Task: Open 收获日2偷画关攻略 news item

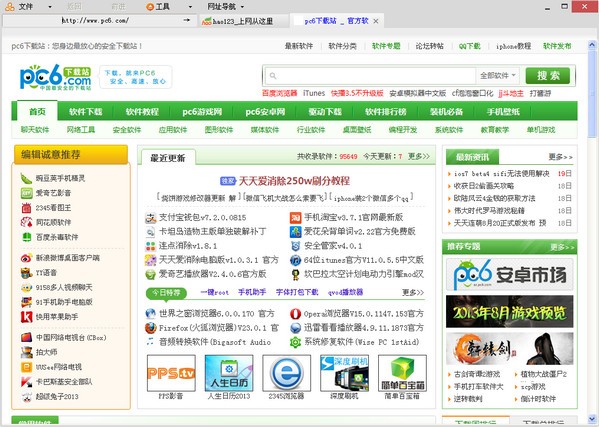Action: pos(484,186)
